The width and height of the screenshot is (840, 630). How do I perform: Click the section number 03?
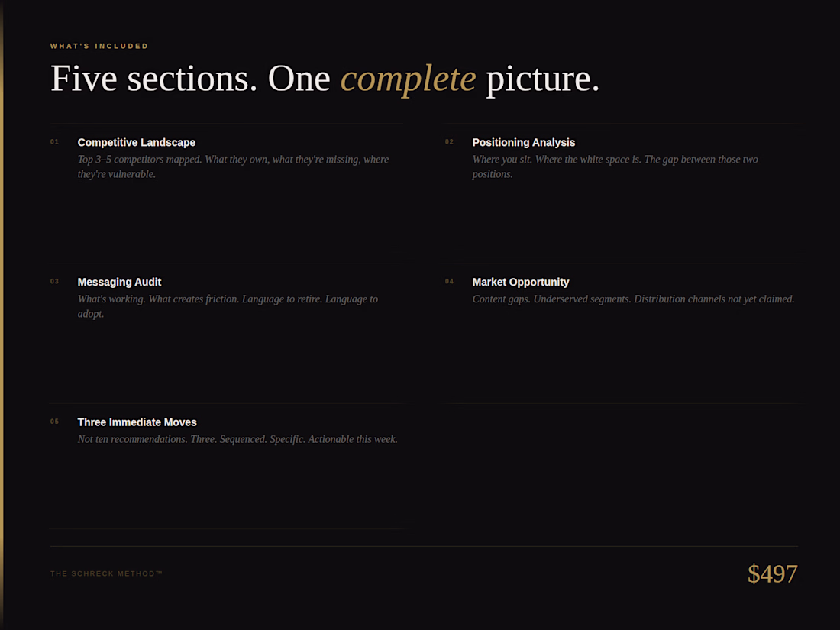pos(54,282)
